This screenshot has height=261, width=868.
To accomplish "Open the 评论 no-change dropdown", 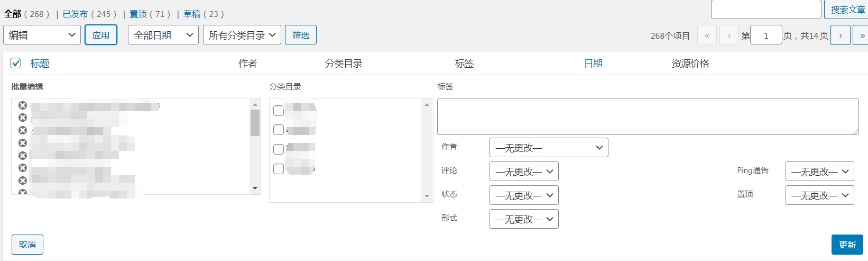I will pos(524,172).
